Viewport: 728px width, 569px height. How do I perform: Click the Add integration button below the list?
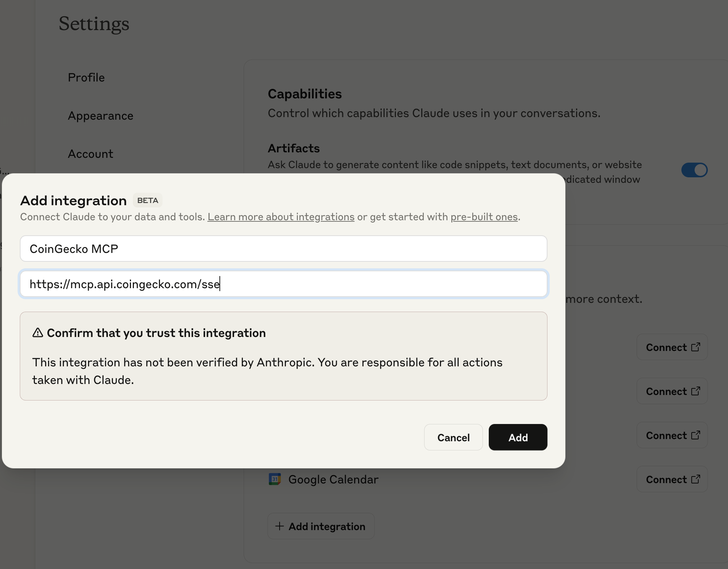click(321, 526)
